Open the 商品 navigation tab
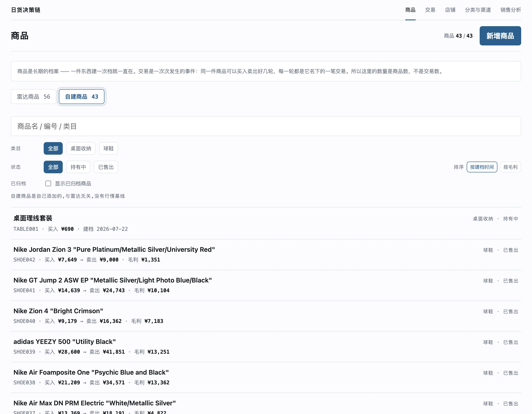The width and height of the screenshot is (532, 414). [410, 10]
